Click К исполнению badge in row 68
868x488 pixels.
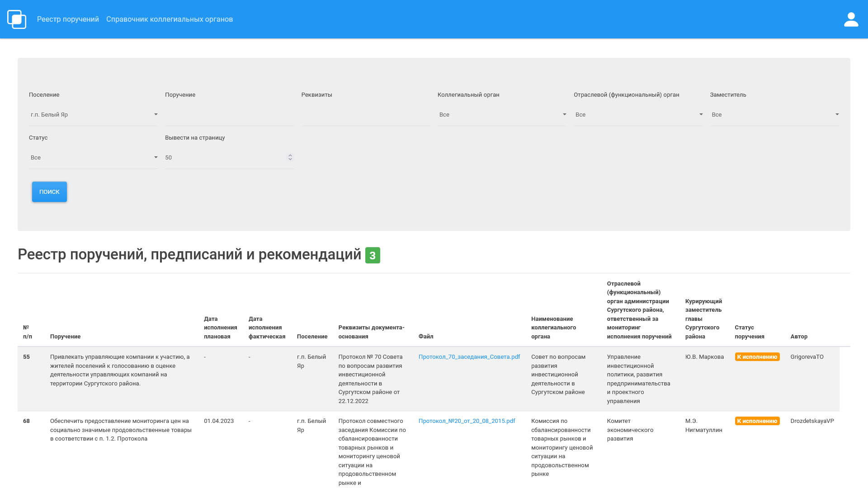pos(757,421)
